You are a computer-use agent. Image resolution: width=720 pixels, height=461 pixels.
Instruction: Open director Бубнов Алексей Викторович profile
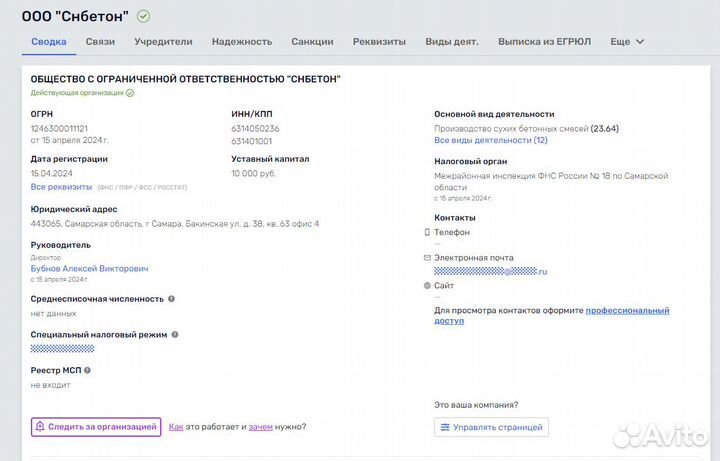(x=90, y=269)
